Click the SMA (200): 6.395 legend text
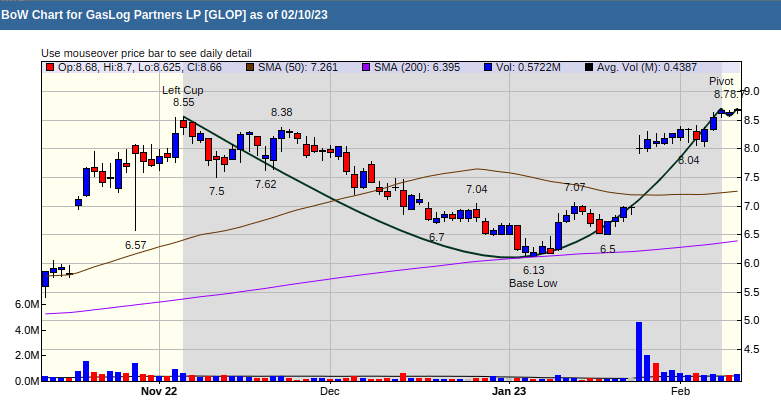The image size is (781, 411). coord(417,67)
